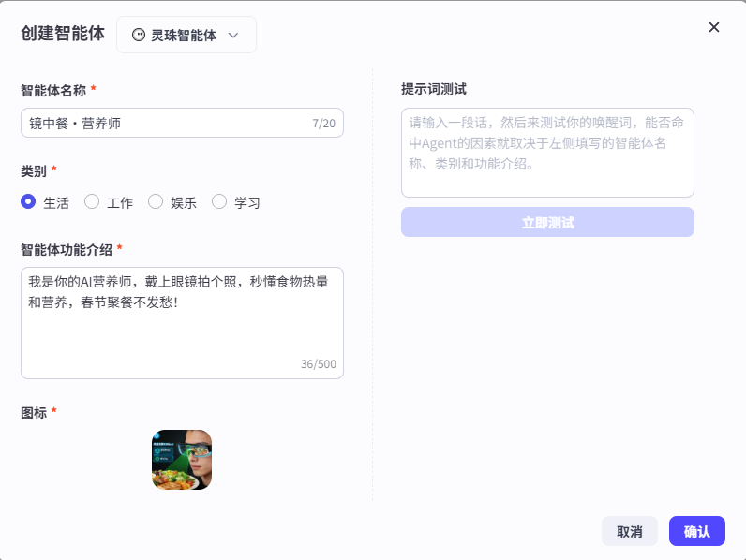Select the 生活 category radio button

point(28,201)
